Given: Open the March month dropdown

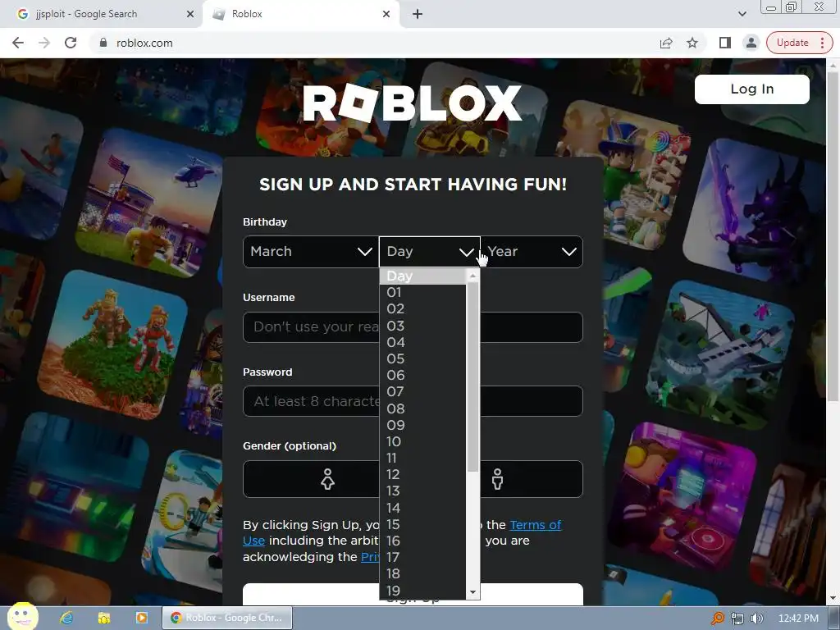Looking at the screenshot, I should pos(311,251).
